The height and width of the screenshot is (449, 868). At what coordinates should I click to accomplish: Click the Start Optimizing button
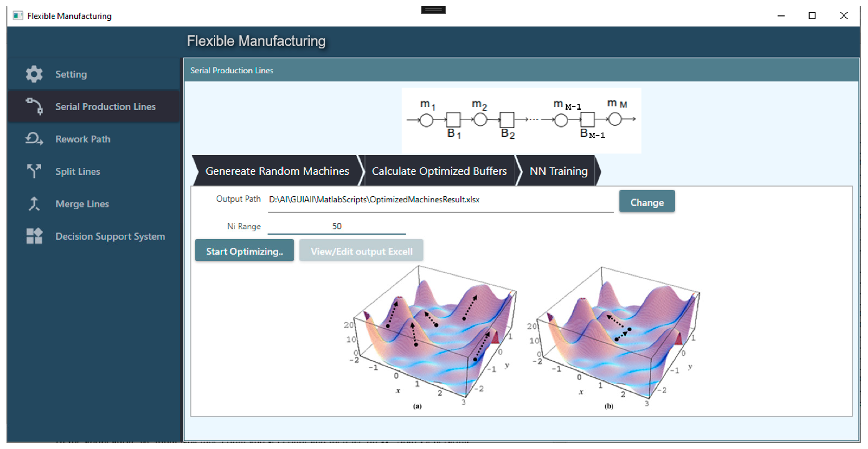244,251
